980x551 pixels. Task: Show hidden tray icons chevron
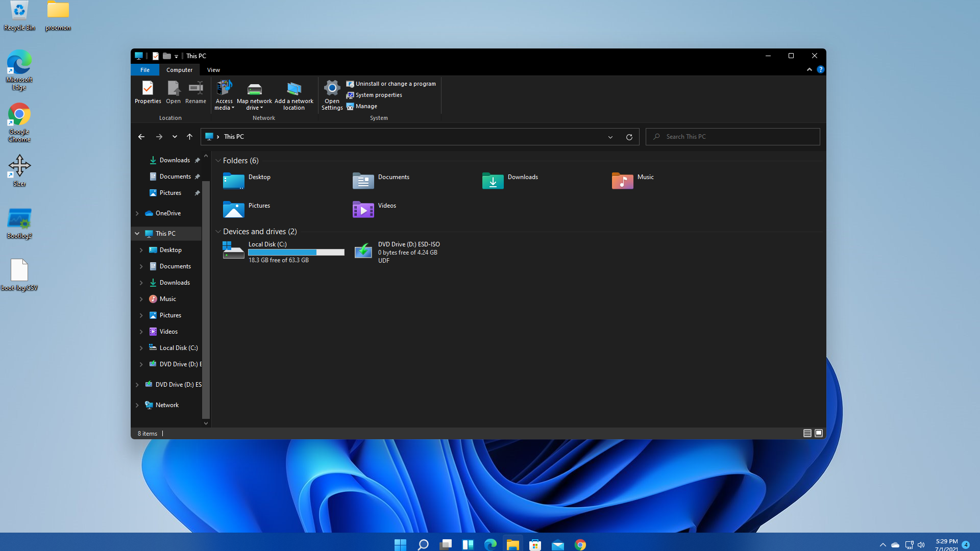click(883, 545)
